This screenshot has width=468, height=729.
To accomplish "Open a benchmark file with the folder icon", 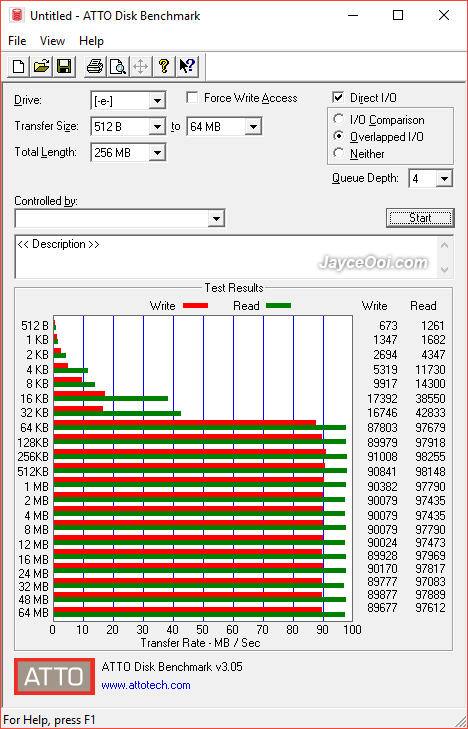I will pyautogui.click(x=41, y=66).
